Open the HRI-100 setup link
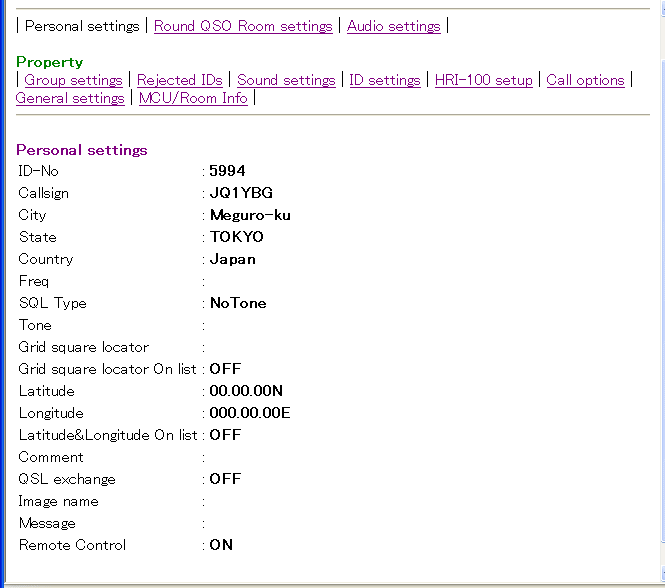Screen dimensions: 665x588 coord(484,80)
